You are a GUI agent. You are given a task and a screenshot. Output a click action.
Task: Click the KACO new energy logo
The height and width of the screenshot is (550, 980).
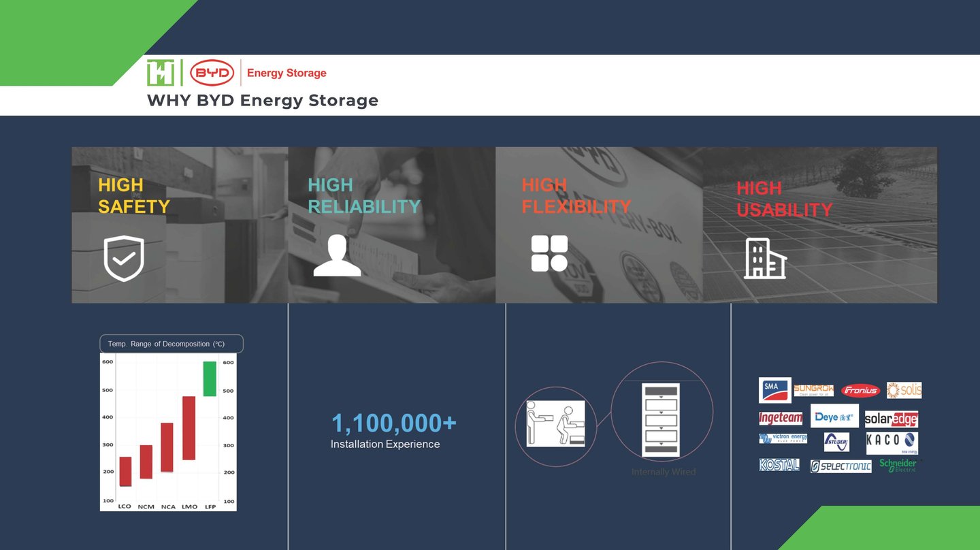(892, 442)
